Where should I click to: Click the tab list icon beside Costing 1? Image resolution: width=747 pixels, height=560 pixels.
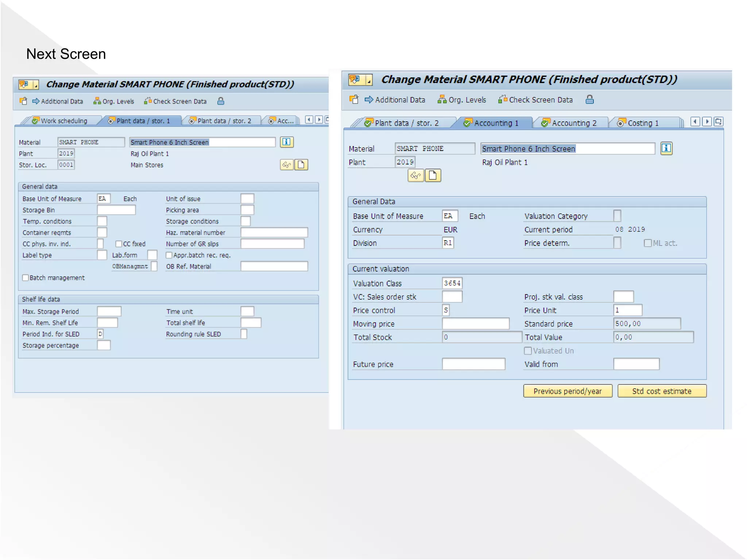click(x=718, y=122)
